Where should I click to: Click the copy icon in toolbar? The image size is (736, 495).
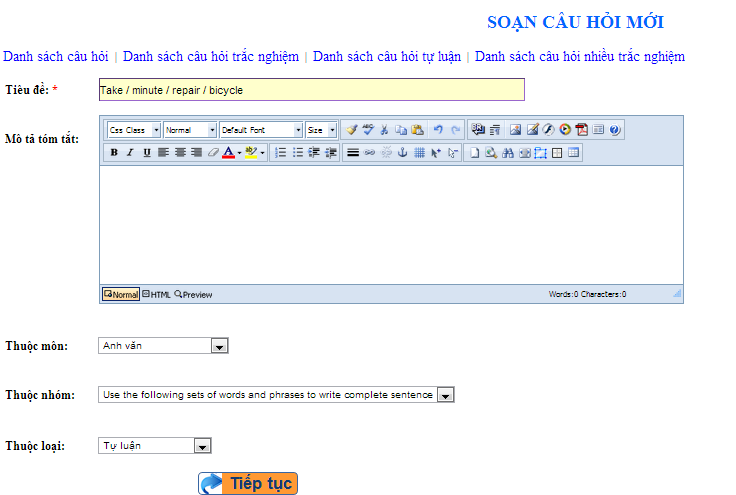(401, 130)
